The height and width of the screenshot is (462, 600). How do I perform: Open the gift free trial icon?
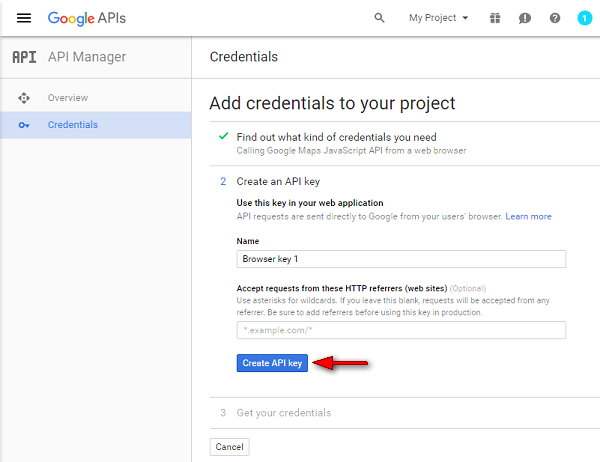pyautogui.click(x=495, y=18)
